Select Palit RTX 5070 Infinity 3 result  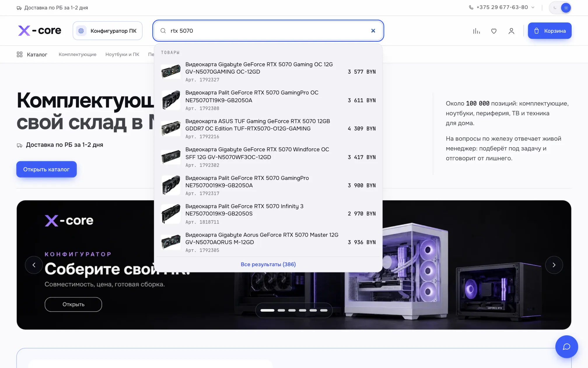pos(268,214)
